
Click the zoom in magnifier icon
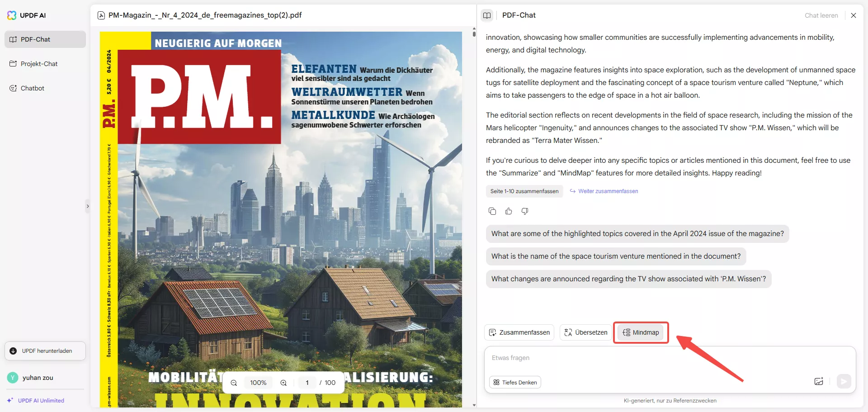283,383
